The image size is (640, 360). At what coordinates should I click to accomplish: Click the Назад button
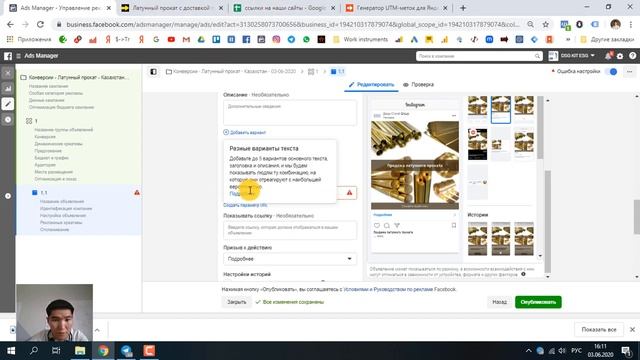(499, 302)
